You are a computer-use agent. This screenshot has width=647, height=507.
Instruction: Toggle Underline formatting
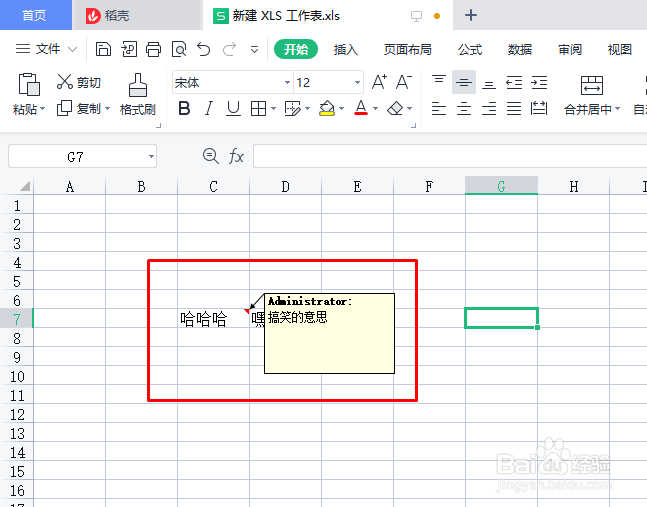234,108
